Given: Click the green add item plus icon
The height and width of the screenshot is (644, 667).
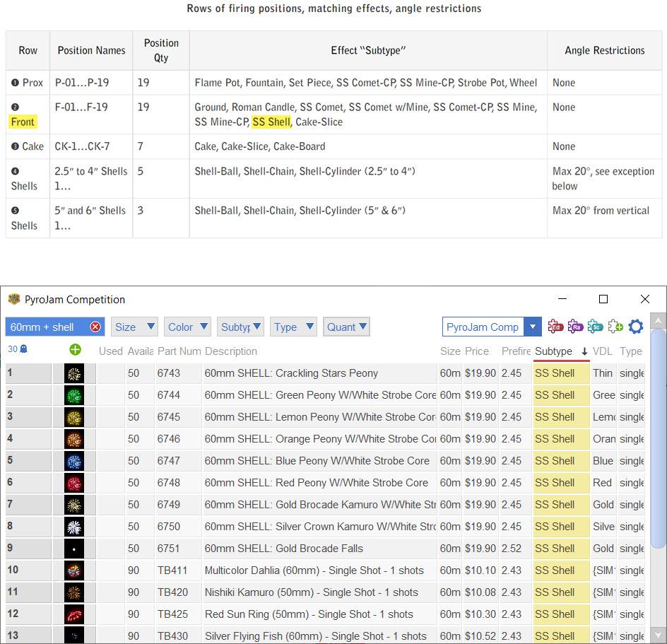Looking at the screenshot, I should click(75, 350).
